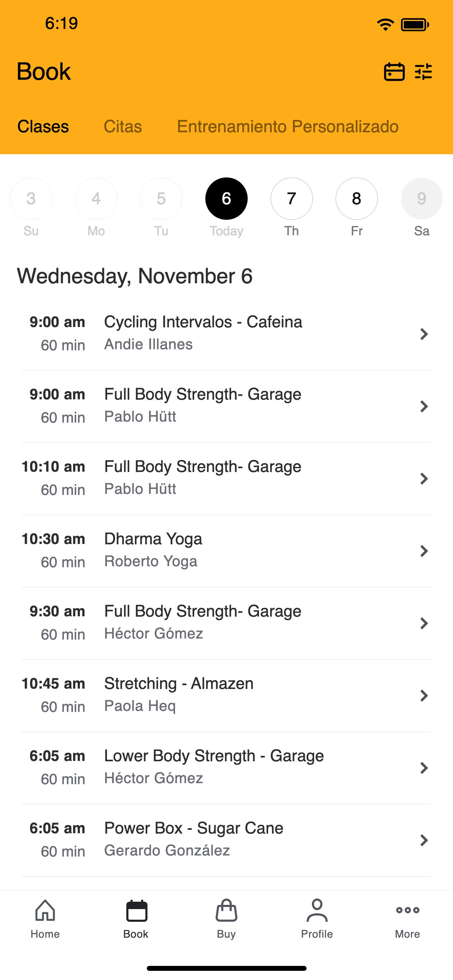Viewport: 453px width, 980px height.
Task: Select Saturday 9 in the date strip
Action: [422, 199]
